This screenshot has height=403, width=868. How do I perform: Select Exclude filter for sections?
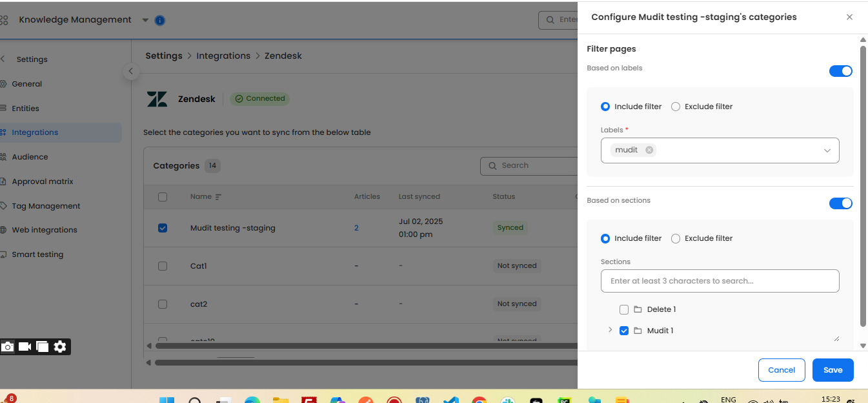676,238
